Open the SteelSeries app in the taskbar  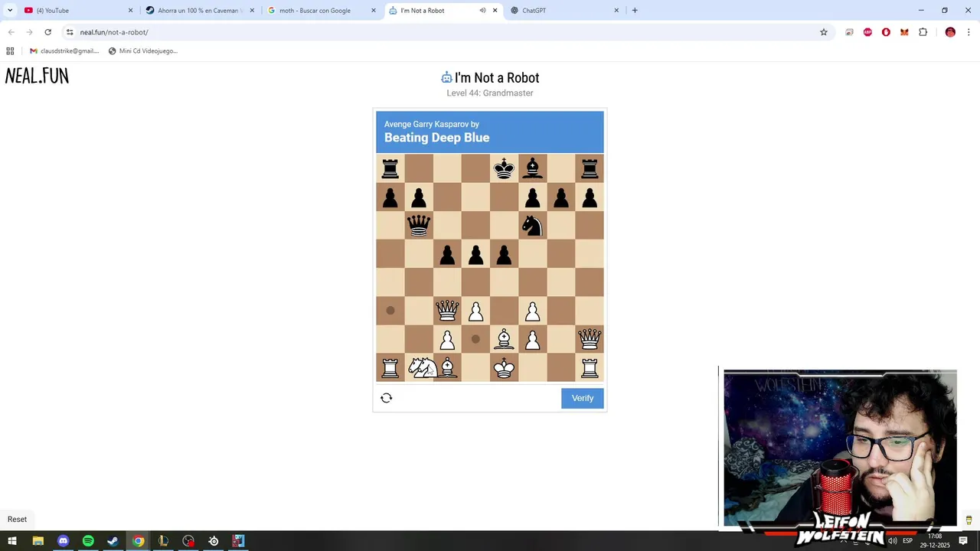(x=214, y=541)
